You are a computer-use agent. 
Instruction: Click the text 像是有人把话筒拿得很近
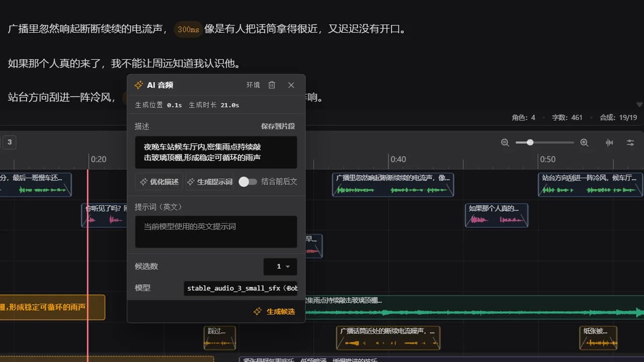pyautogui.click(x=261, y=29)
